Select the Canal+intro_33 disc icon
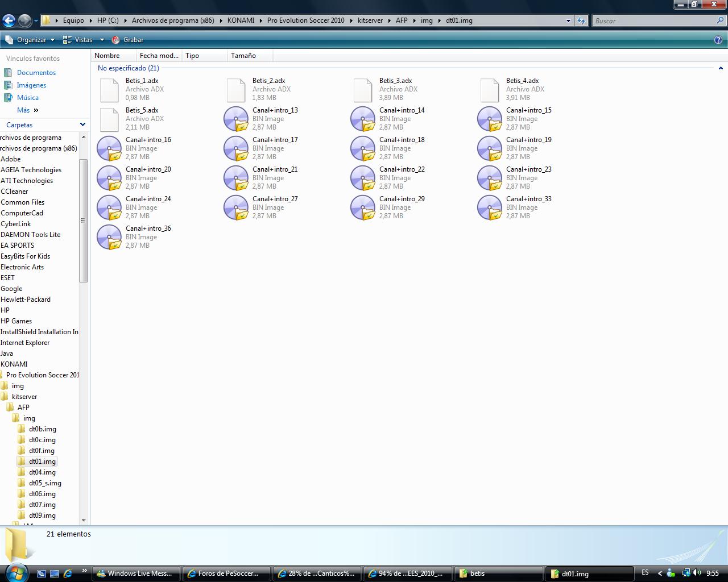This screenshot has width=728, height=582. [489, 207]
